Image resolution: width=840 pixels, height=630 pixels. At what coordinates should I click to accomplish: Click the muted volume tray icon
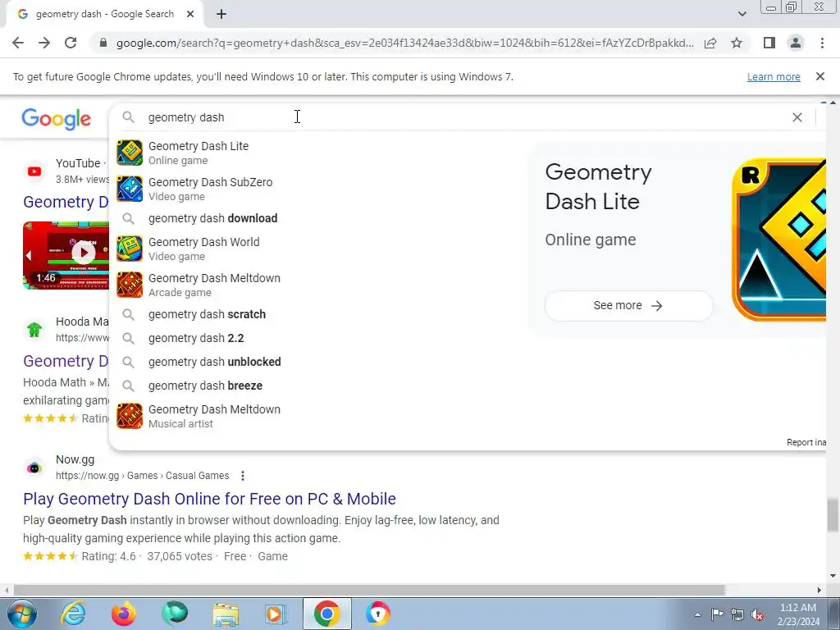[x=757, y=614]
